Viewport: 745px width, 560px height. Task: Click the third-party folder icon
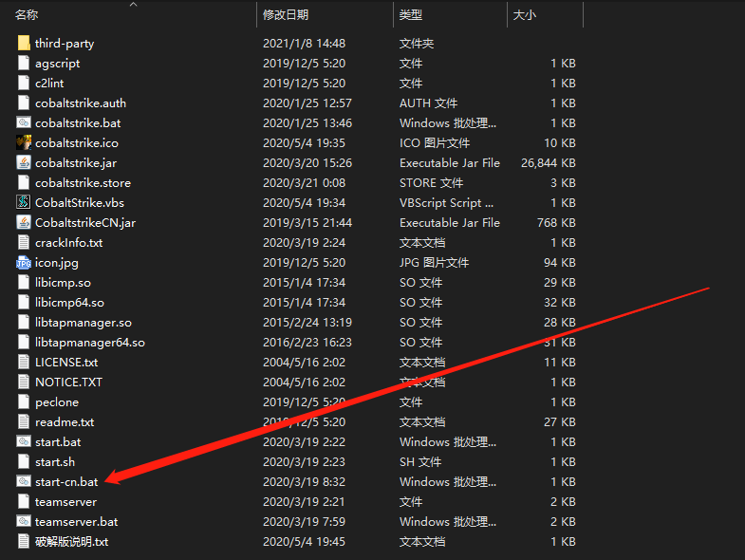[x=24, y=44]
